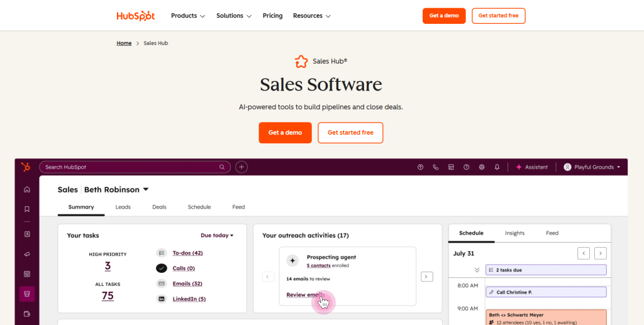644x325 pixels.
Task: Click the Emails envelope icon
Action: point(162,284)
